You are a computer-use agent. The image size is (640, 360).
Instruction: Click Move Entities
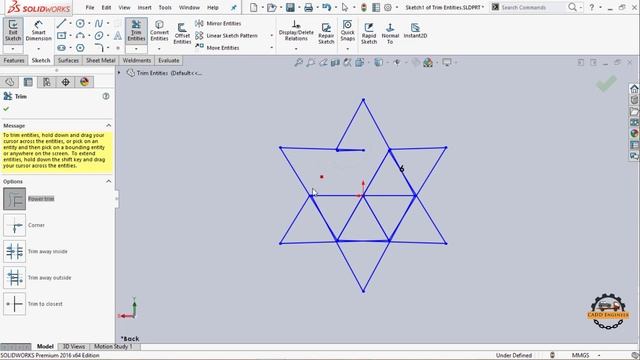click(x=218, y=47)
